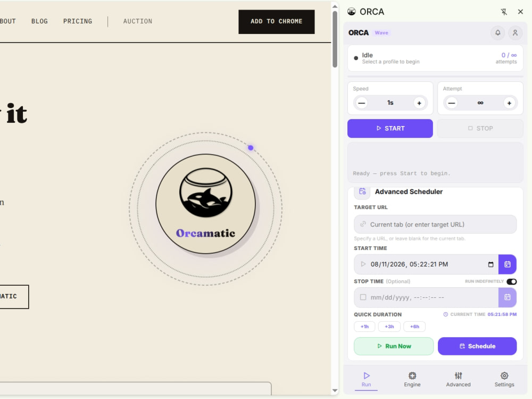This screenshot has height=399, width=532.
Task: Click the disabled STOP button
Action: [480, 128]
